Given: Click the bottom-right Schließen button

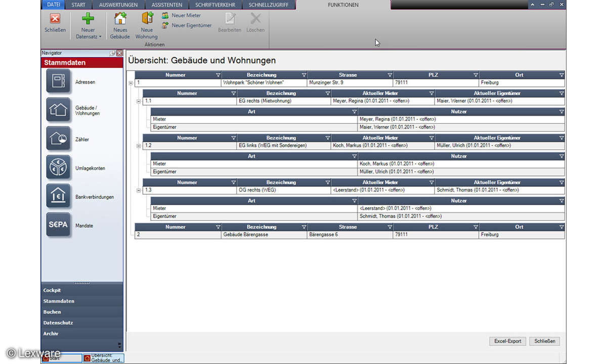Looking at the screenshot, I should click(545, 341).
